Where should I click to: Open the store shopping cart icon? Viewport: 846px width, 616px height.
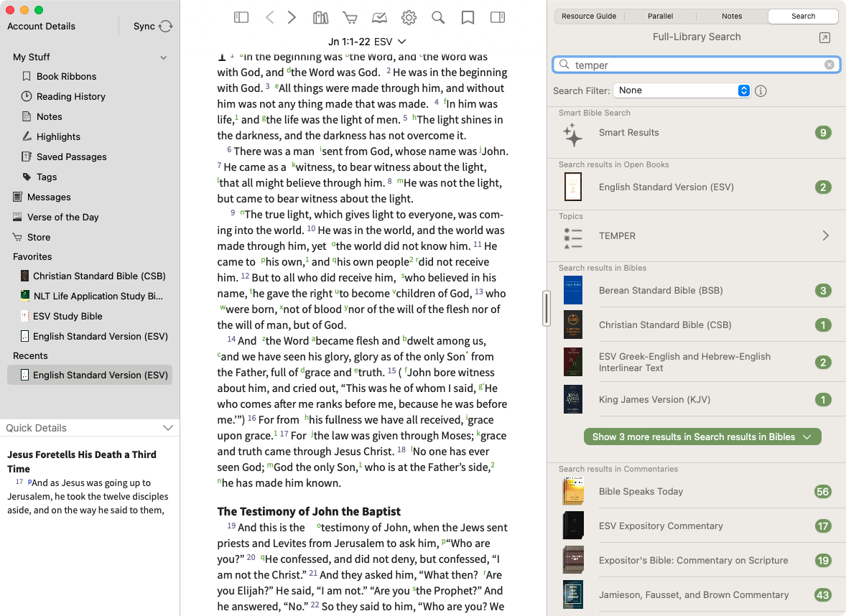tap(350, 17)
